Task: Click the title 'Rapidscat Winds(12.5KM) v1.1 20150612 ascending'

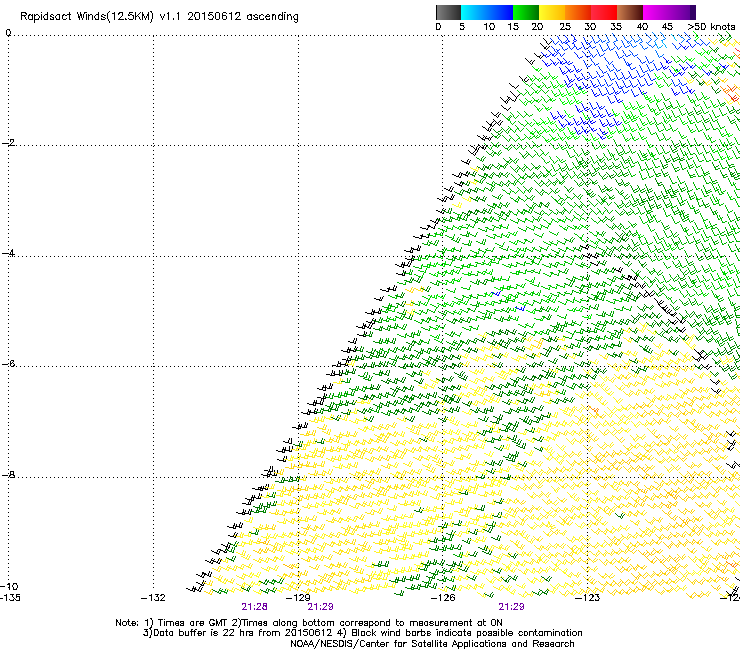Action: (159, 17)
